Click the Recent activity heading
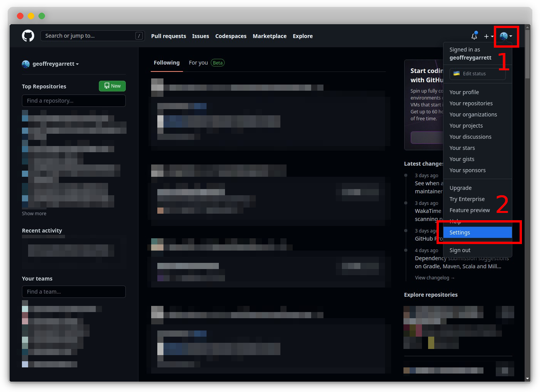 pos(42,231)
